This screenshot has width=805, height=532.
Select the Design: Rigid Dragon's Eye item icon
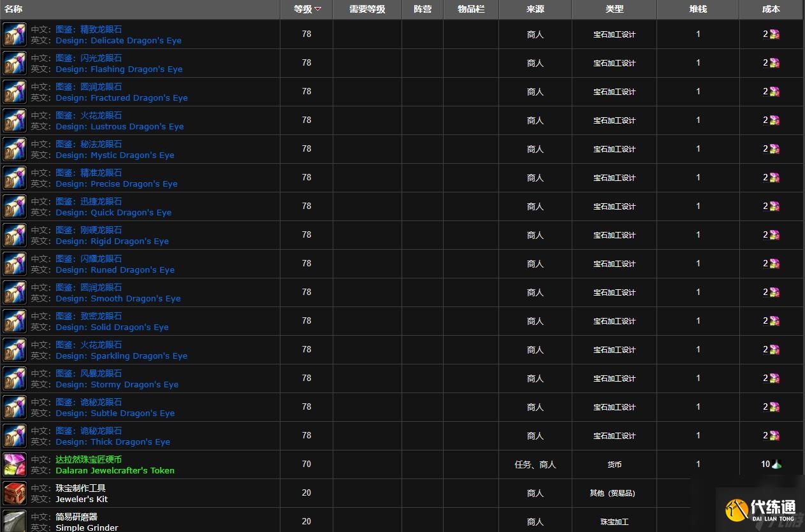[x=15, y=235]
